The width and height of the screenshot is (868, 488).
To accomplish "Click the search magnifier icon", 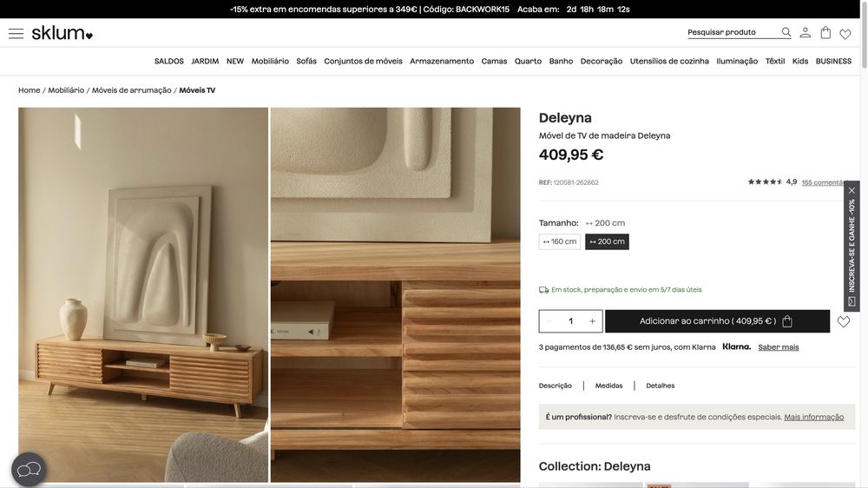I will coord(786,32).
